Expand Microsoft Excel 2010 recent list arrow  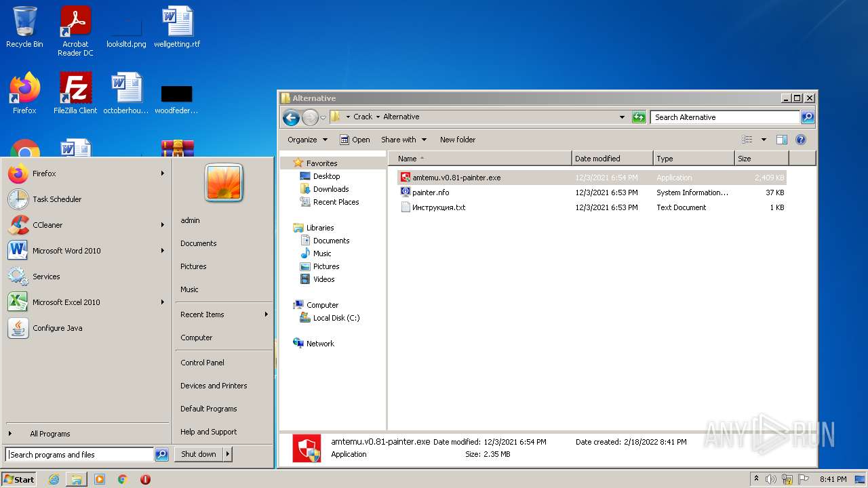(163, 302)
